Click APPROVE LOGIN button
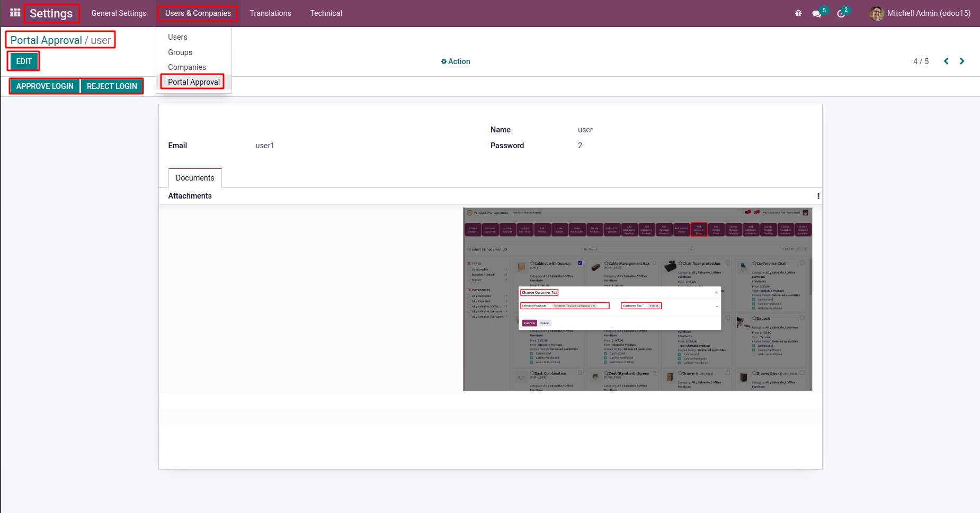This screenshot has height=513, width=980. pos(45,86)
